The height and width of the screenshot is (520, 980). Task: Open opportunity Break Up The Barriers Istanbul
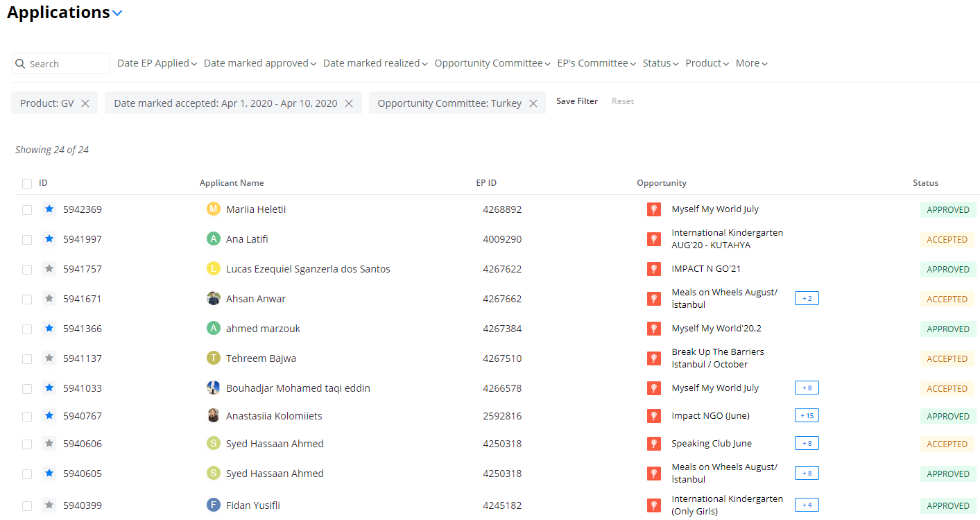pos(718,358)
